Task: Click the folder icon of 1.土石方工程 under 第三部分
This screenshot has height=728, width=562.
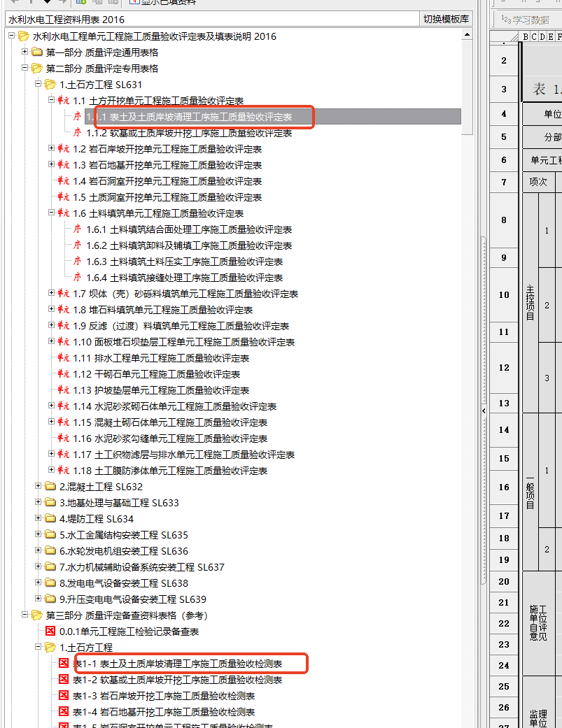Action: (50, 647)
